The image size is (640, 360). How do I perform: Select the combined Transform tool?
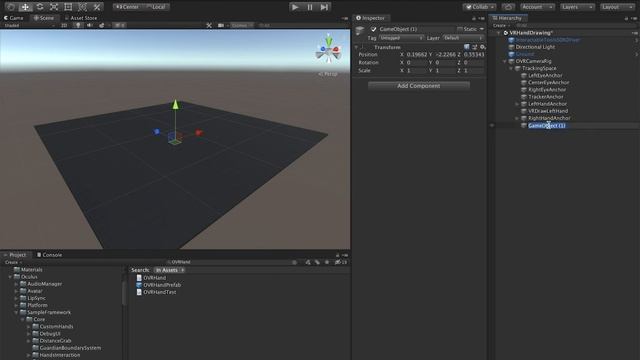[82, 7]
